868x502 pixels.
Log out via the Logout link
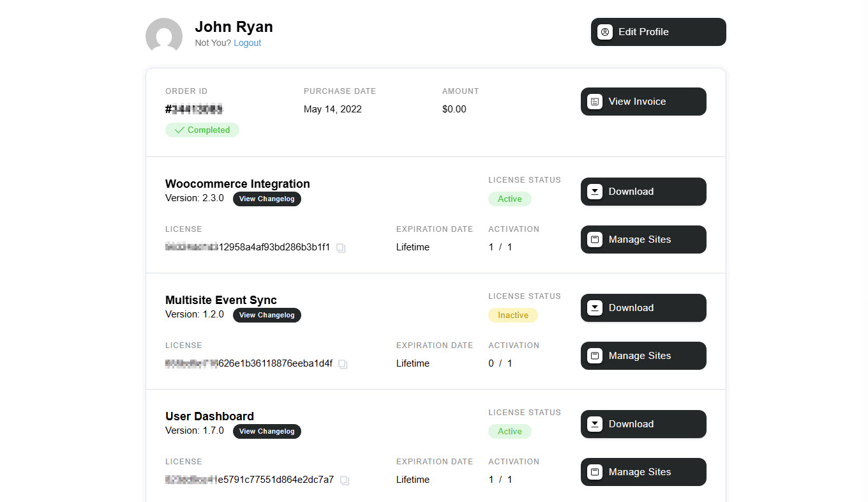click(x=247, y=43)
